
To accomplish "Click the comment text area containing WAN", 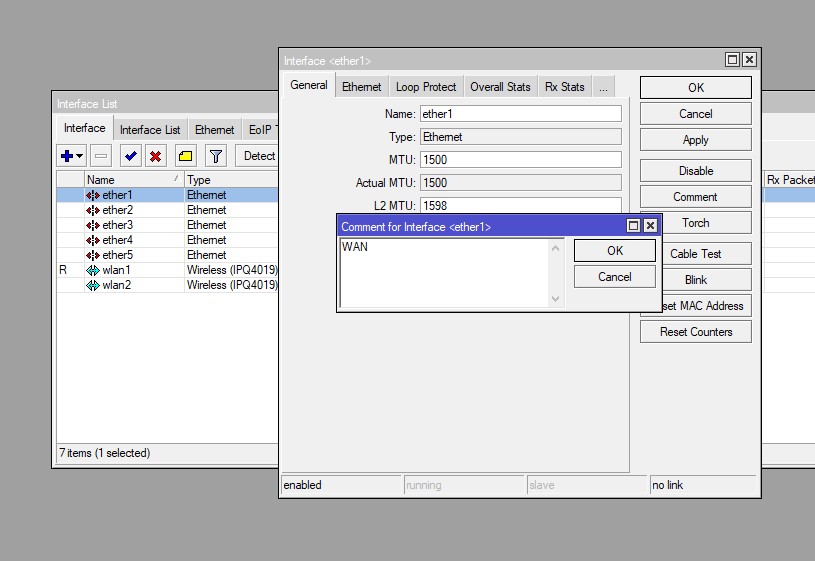I will click(x=444, y=273).
